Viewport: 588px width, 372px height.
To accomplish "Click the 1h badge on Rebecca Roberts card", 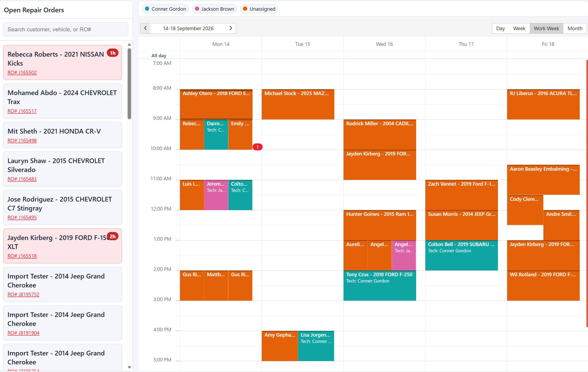I will pyautogui.click(x=113, y=53).
